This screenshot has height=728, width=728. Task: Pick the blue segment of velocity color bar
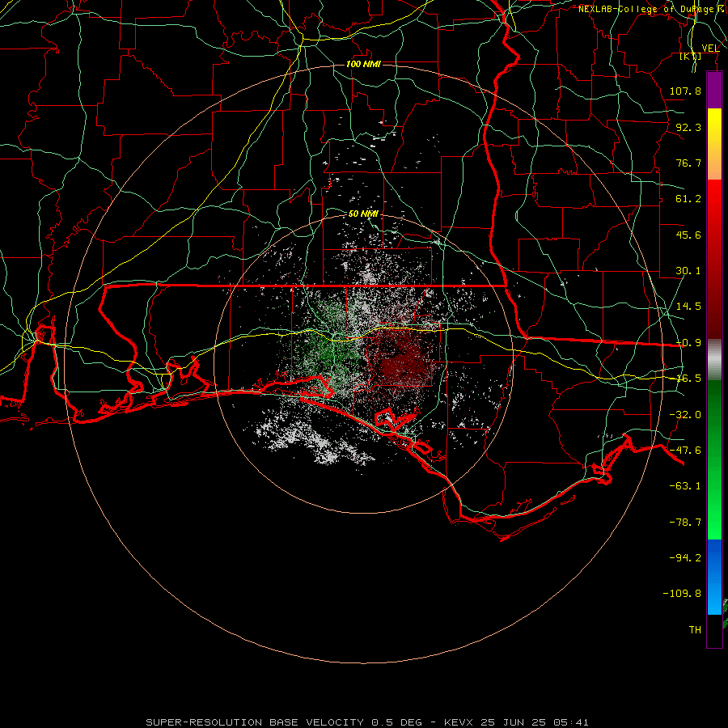(714, 577)
